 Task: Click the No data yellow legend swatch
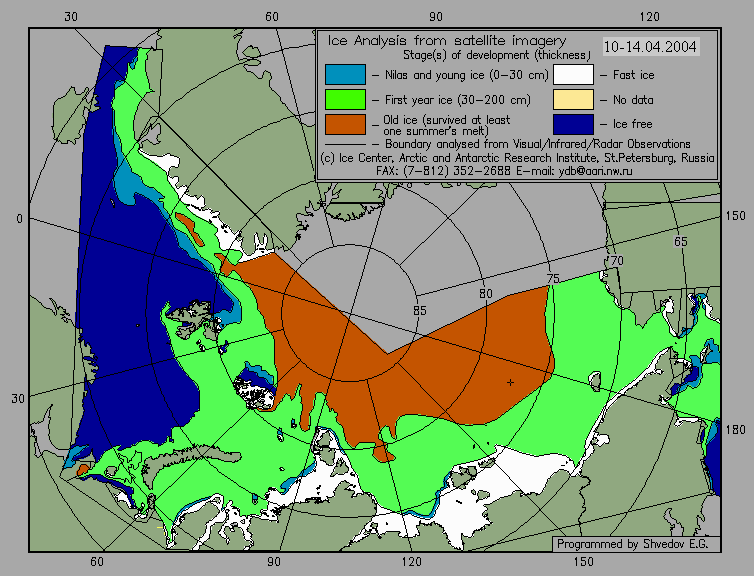point(573,100)
